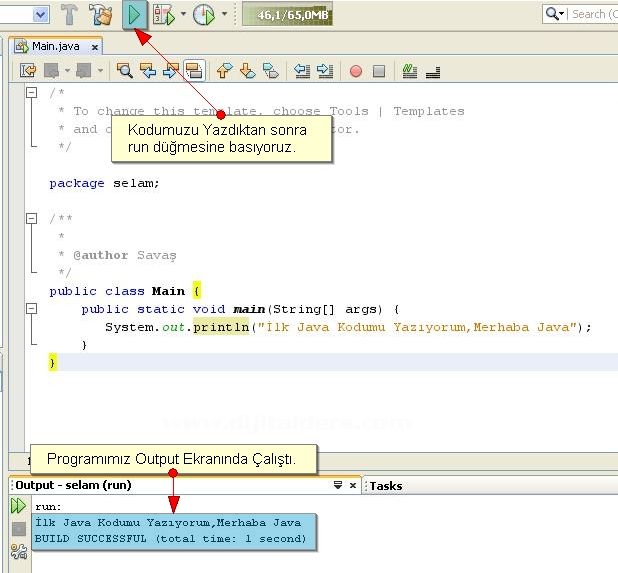Click the Re-run green double arrow icon

coord(19,506)
